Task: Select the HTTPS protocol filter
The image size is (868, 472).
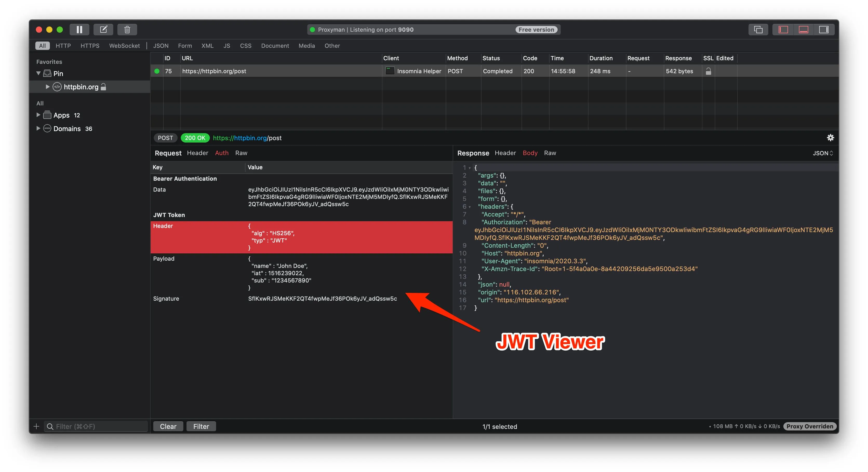Action: (90, 46)
